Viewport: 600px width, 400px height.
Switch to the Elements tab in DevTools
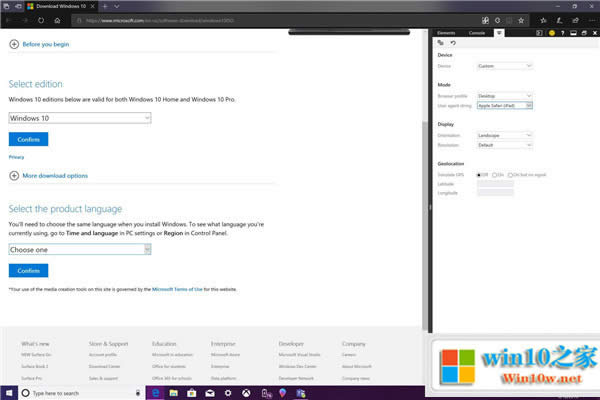[447, 33]
